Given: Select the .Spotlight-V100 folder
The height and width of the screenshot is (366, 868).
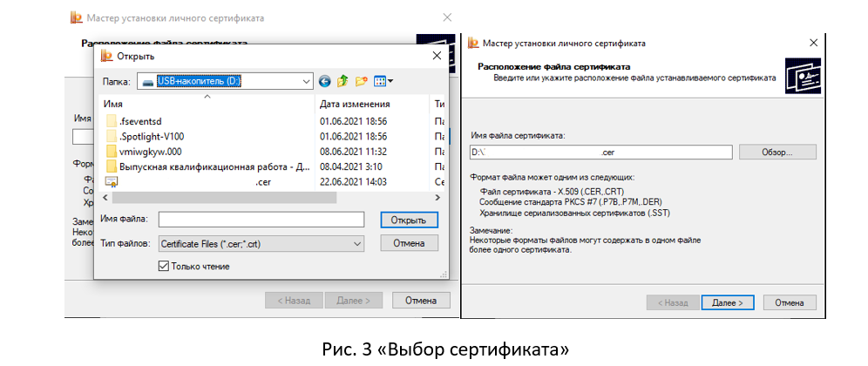Looking at the screenshot, I should 151,136.
